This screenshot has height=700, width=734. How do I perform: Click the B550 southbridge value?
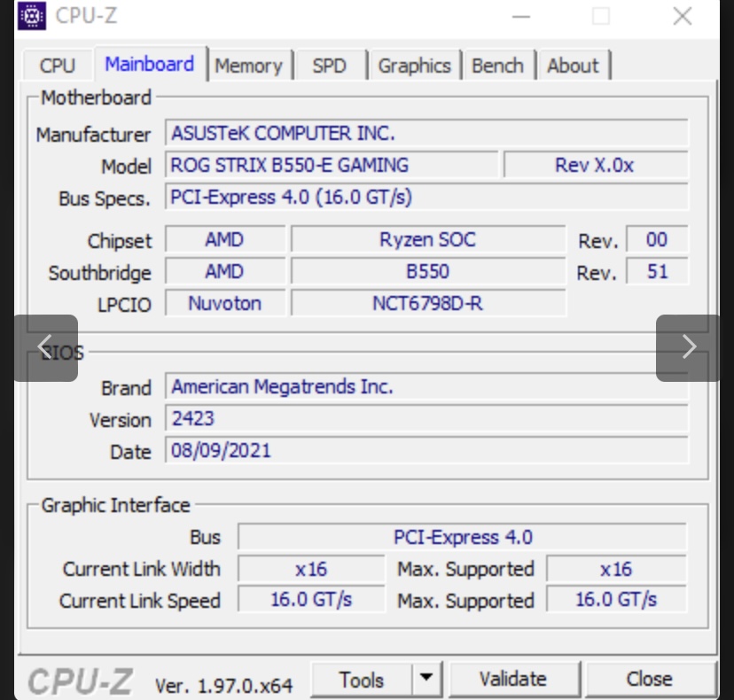428,271
